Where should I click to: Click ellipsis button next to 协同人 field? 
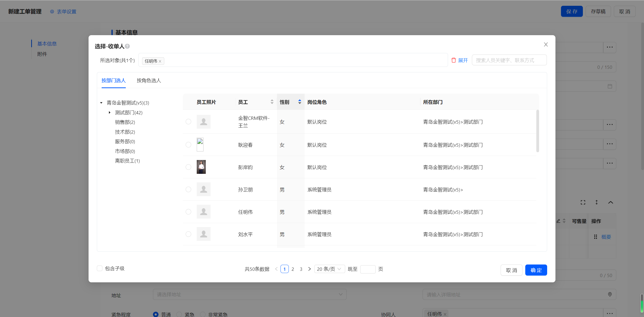[610, 313]
